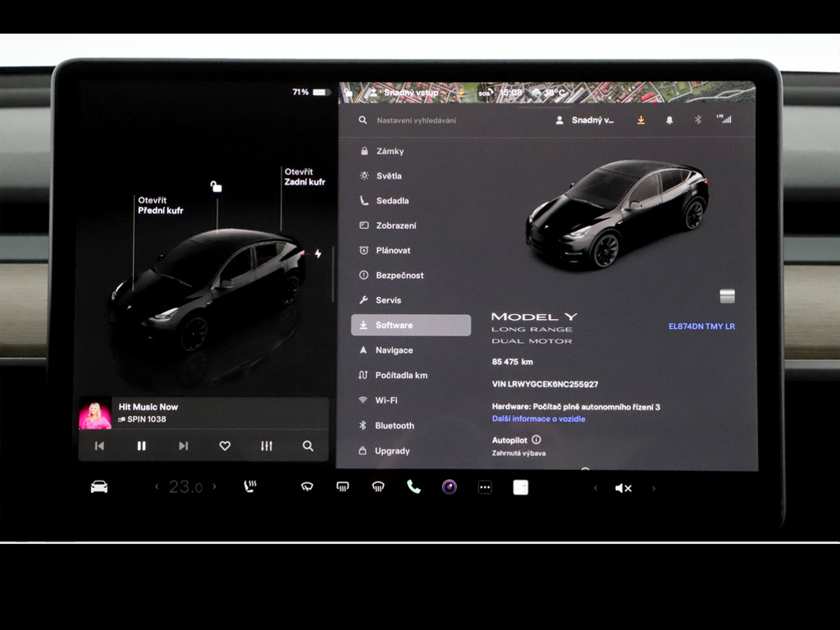Pause the Hit Music Now playback
This screenshot has height=630, width=840.
(x=141, y=445)
